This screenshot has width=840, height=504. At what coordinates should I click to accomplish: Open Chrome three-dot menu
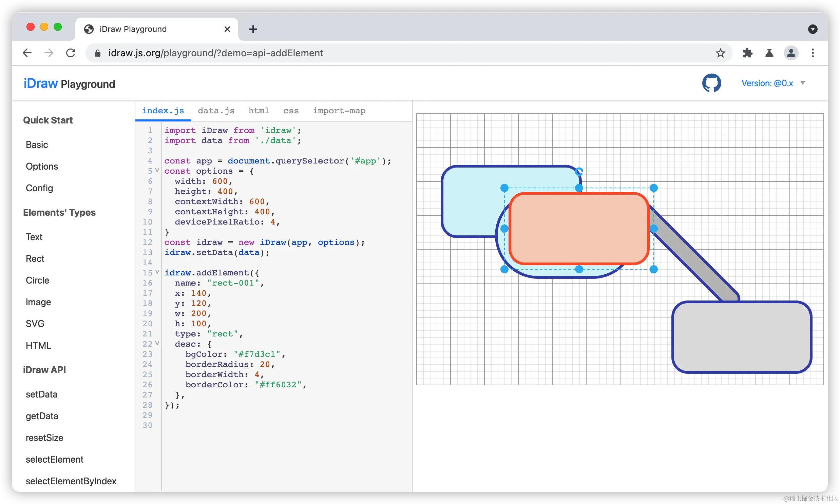tap(813, 53)
